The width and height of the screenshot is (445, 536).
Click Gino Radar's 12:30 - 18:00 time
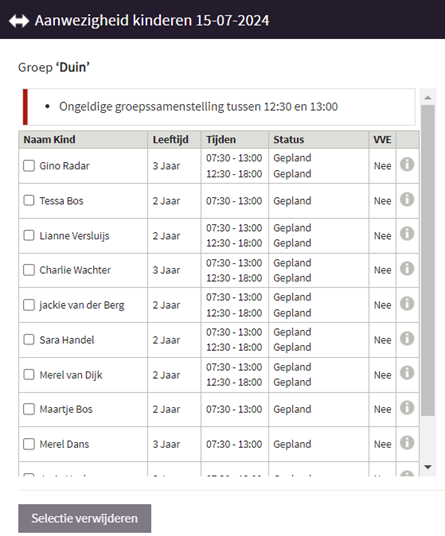click(234, 174)
